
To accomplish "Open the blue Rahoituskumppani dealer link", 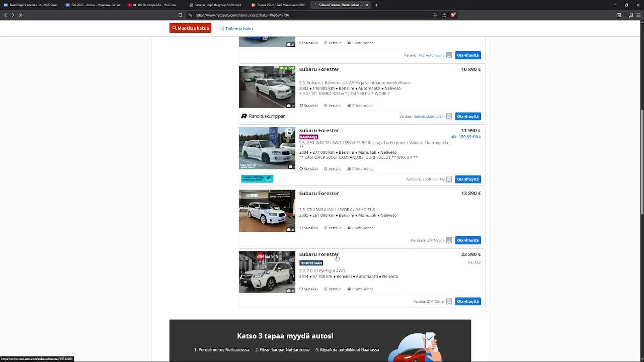I will pyautogui.click(x=429, y=116).
